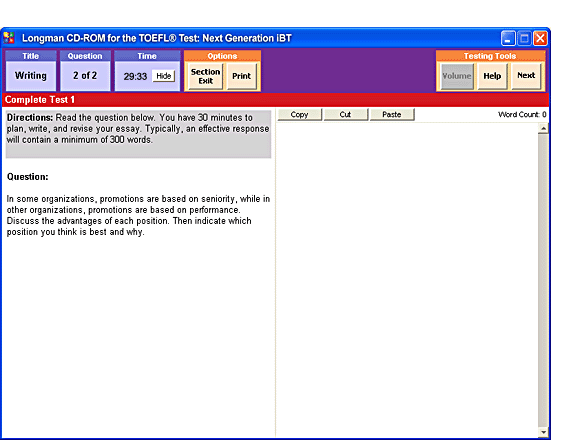578x440 pixels.
Task: Go to the Next screen
Action: (x=526, y=76)
